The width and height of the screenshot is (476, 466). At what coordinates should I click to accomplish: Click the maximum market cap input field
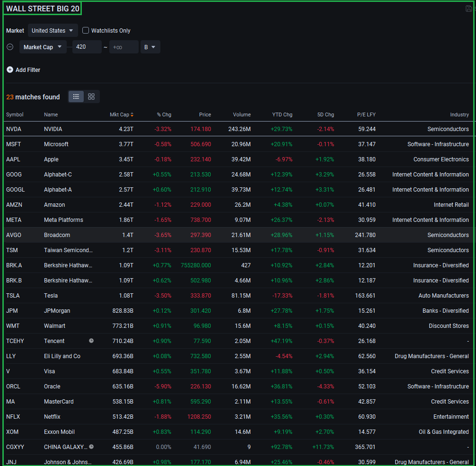[x=123, y=47]
